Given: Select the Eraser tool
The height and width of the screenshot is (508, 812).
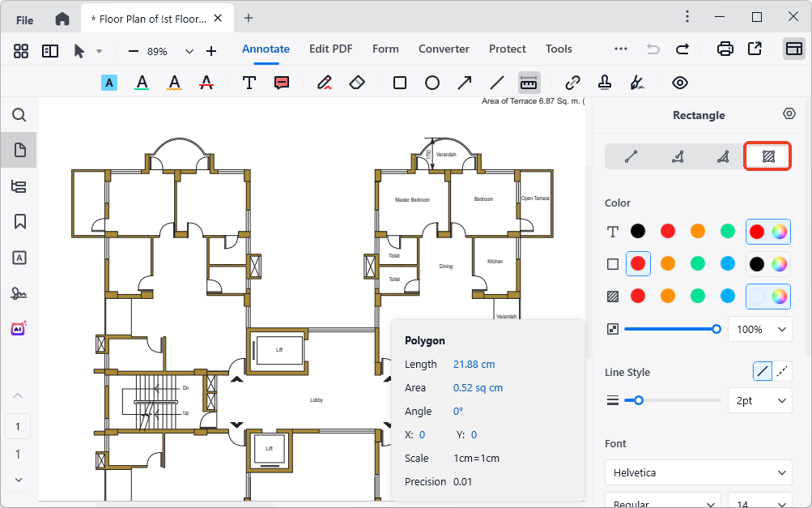Looking at the screenshot, I should (x=357, y=82).
